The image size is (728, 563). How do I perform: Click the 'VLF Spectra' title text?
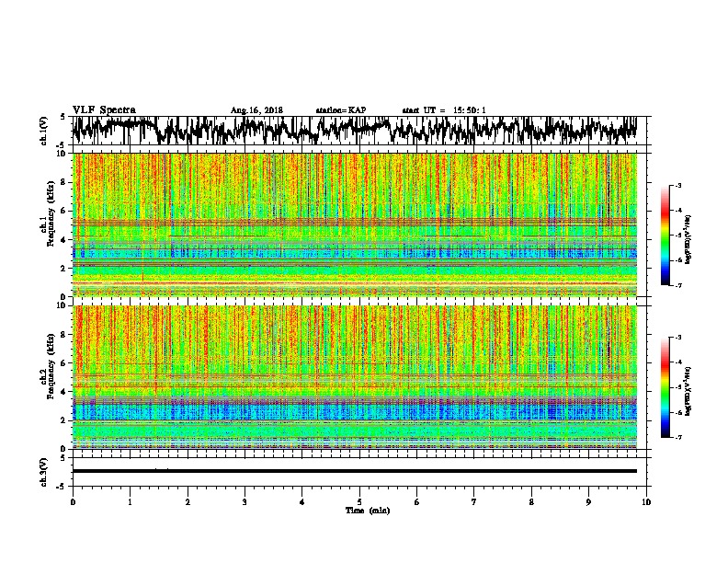[x=104, y=110]
